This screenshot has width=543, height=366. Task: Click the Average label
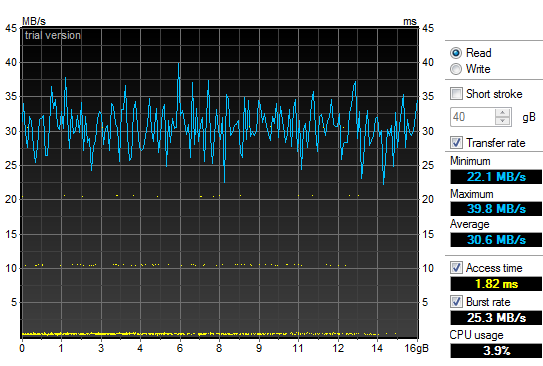pos(470,224)
